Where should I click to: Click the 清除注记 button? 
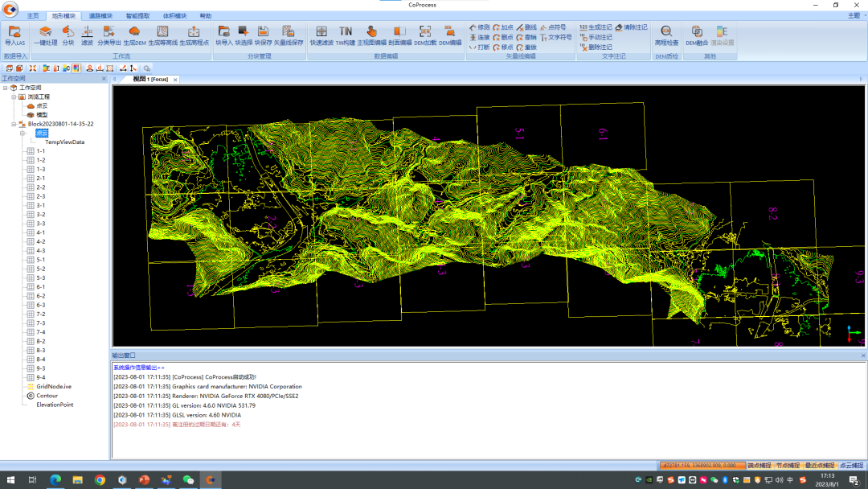coord(631,27)
